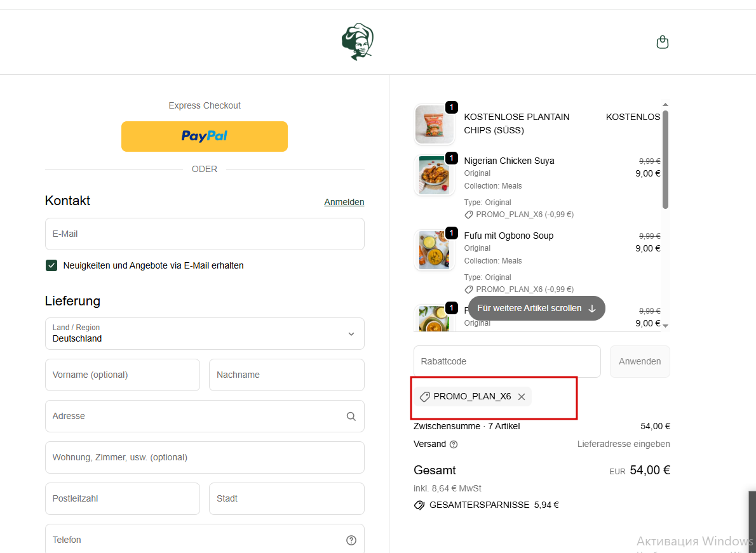This screenshot has width=756, height=553.
Task: Click the Anwenden discount button
Action: [x=640, y=361]
